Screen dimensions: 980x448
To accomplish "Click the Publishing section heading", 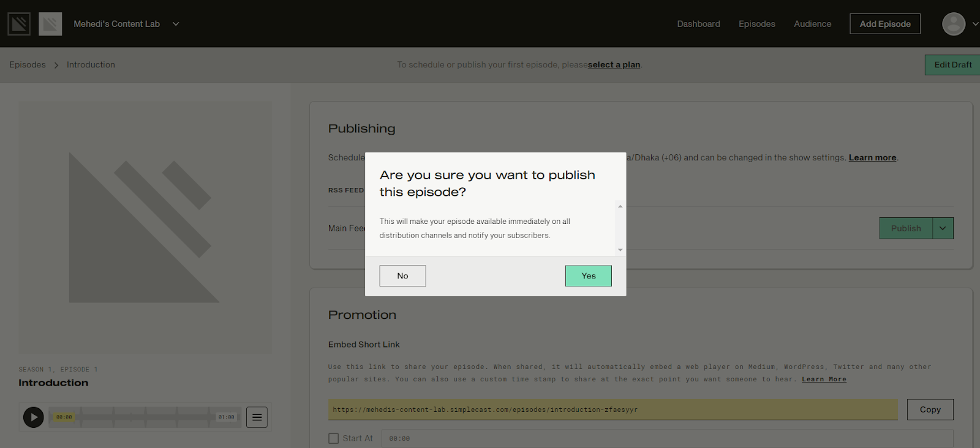I will click(x=361, y=129).
